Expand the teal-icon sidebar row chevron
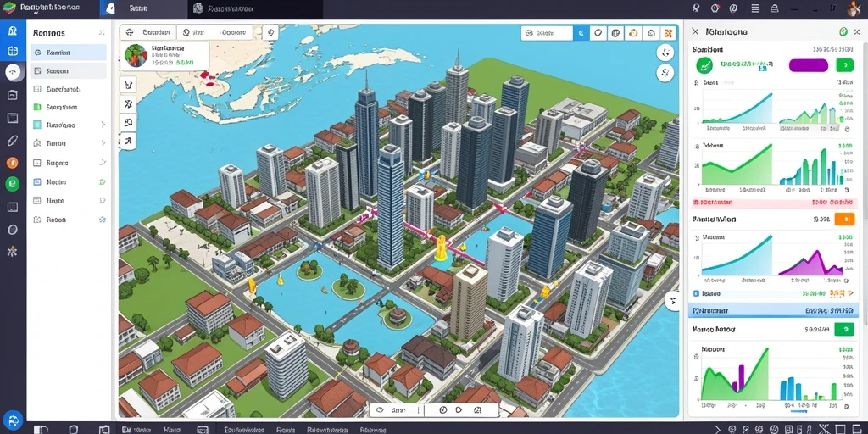 (x=103, y=125)
